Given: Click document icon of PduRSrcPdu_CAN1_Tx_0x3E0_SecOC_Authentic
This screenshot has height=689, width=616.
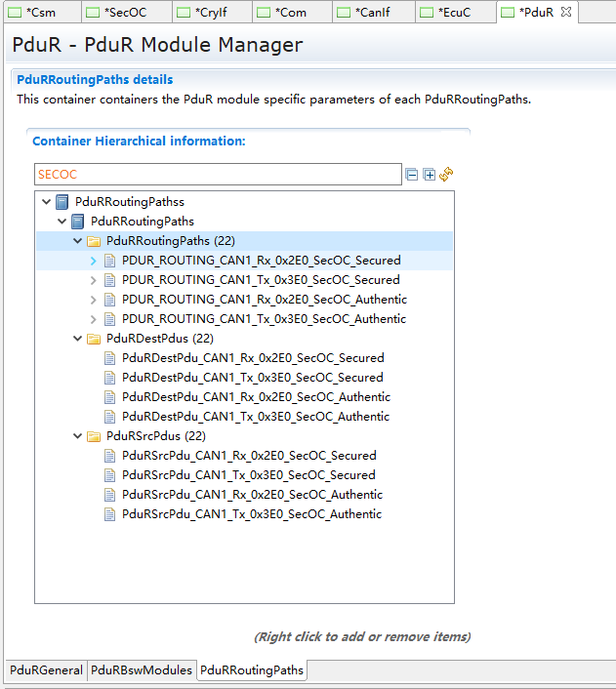Looking at the screenshot, I should 109,514.
